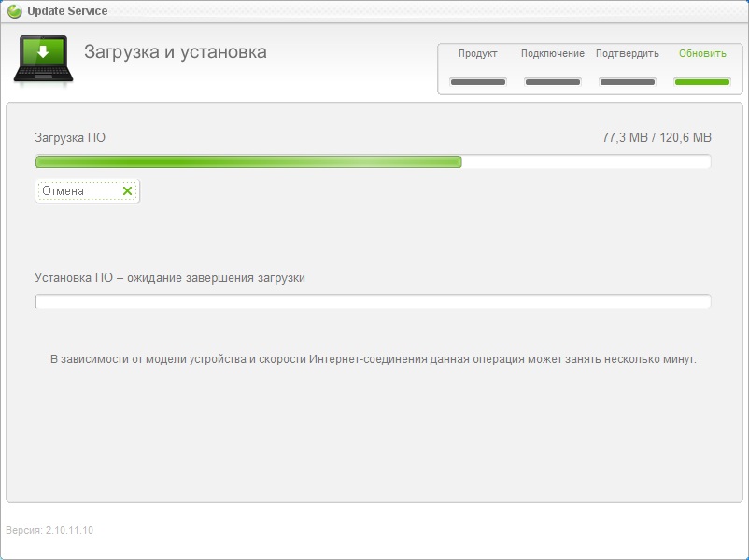Screen dimensions: 749x560
Task: Click the Загрузка ПО download progress bar
Action: [373, 161]
